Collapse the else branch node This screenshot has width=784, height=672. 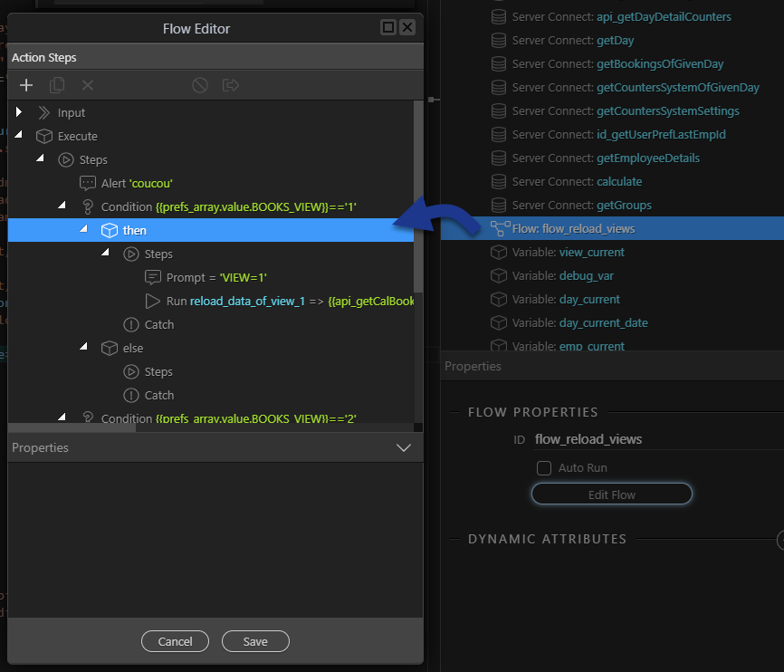(x=84, y=348)
